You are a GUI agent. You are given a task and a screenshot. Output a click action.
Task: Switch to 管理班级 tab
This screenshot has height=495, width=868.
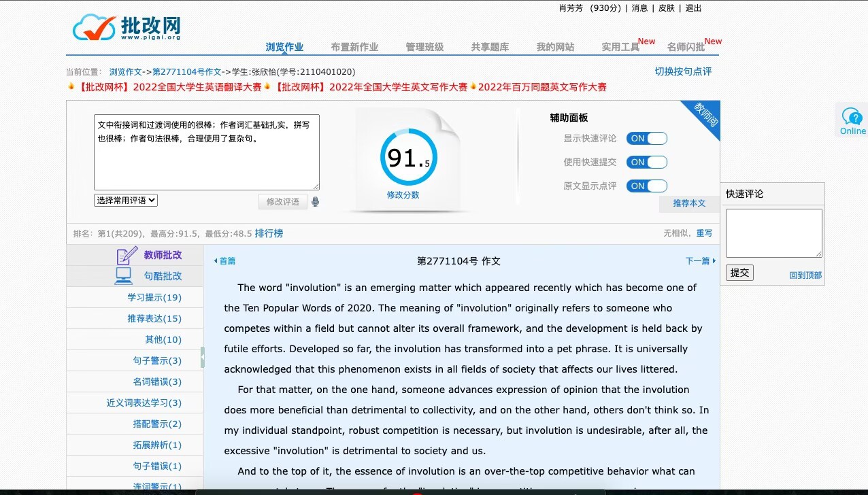[424, 47]
